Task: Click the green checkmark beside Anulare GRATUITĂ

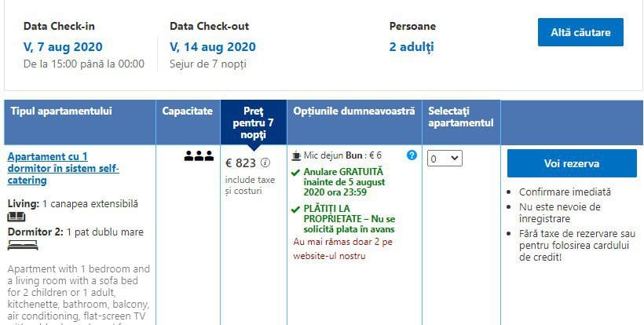Action: (x=295, y=173)
